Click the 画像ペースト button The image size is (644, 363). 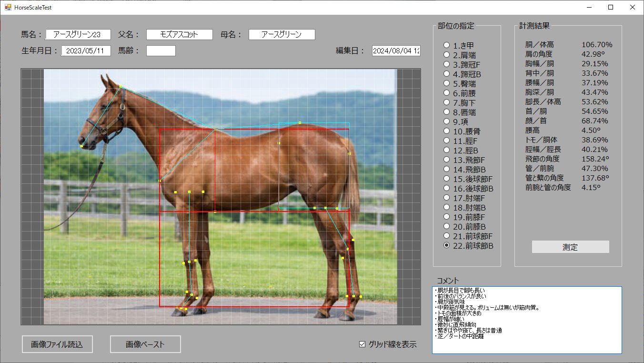point(145,344)
